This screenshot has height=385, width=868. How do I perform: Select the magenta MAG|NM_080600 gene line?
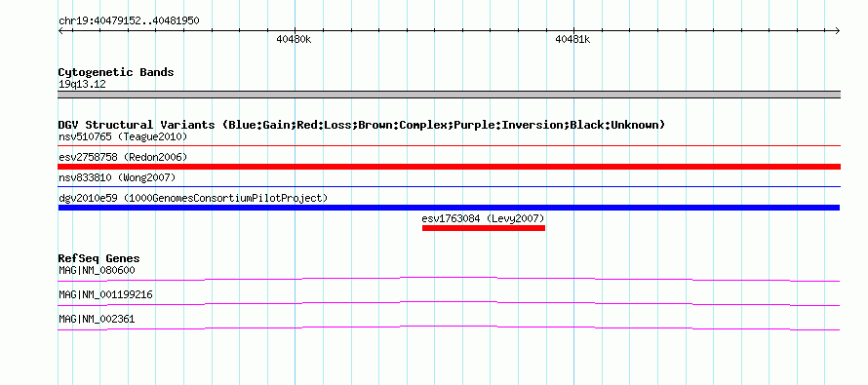click(449, 280)
